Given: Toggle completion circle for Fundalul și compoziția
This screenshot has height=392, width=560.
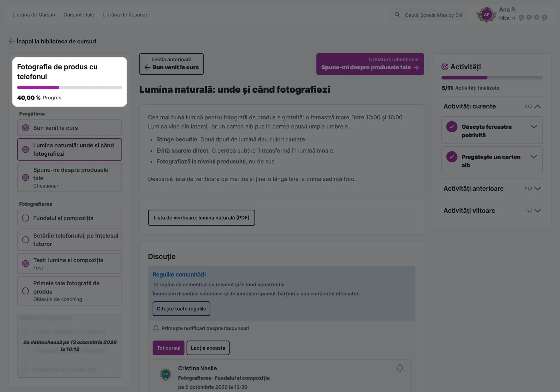Looking at the screenshot, I should [x=26, y=218].
